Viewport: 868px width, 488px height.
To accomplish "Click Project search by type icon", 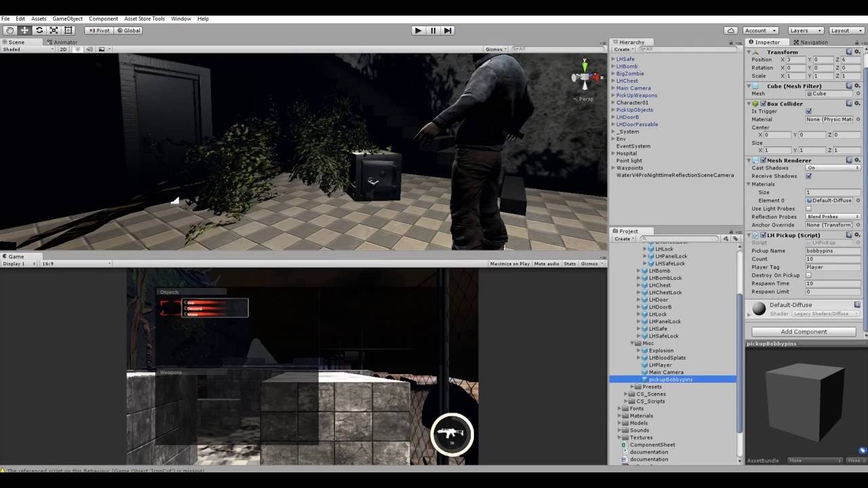I will [x=726, y=239].
